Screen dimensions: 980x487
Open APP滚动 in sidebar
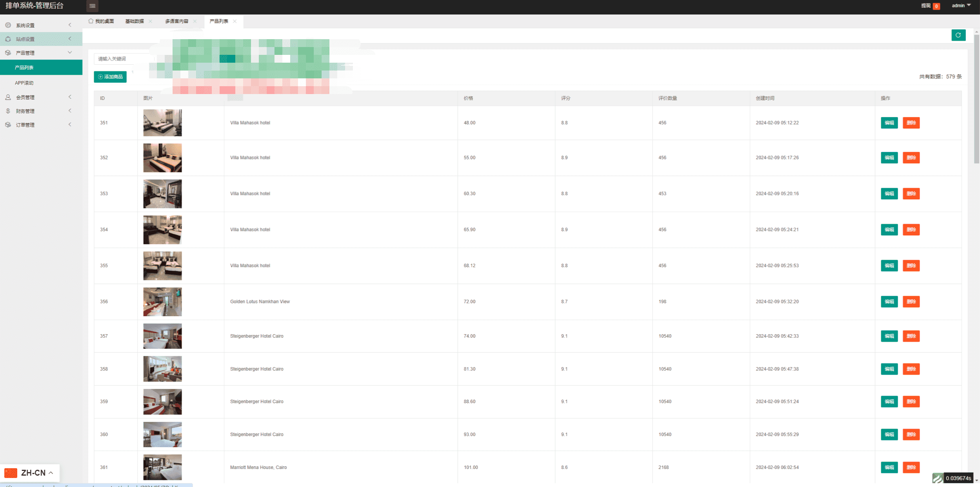pos(24,83)
